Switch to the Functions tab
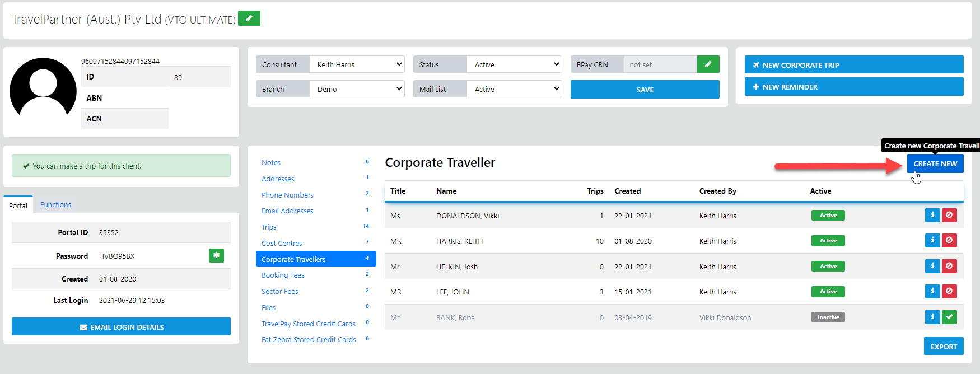 (55, 205)
